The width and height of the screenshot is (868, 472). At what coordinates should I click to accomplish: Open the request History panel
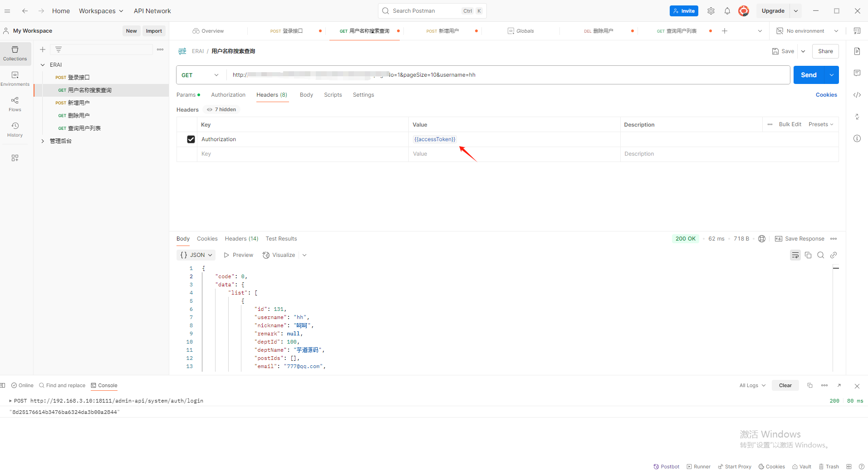(15, 129)
